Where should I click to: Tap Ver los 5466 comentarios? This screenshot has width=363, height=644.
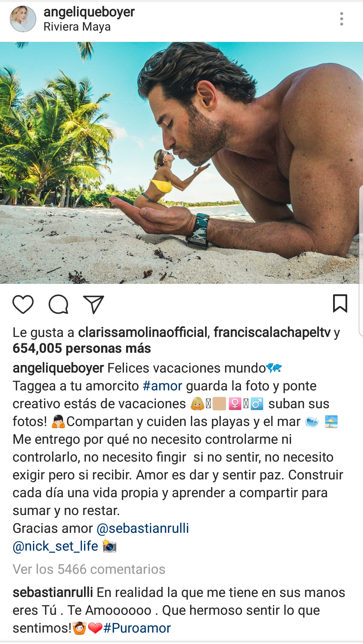pos(89,569)
